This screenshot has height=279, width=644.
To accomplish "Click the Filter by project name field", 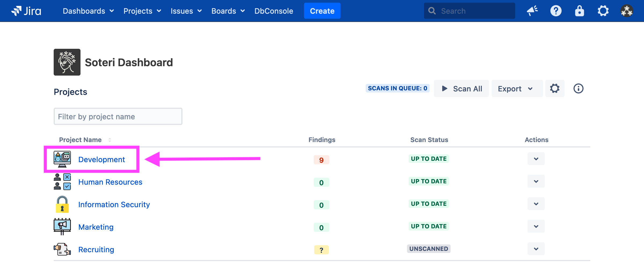I will [x=118, y=117].
